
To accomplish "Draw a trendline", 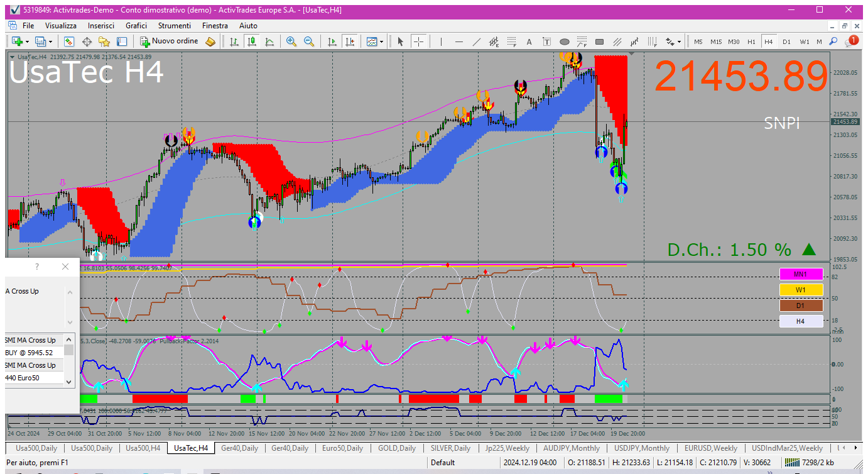I will point(477,41).
